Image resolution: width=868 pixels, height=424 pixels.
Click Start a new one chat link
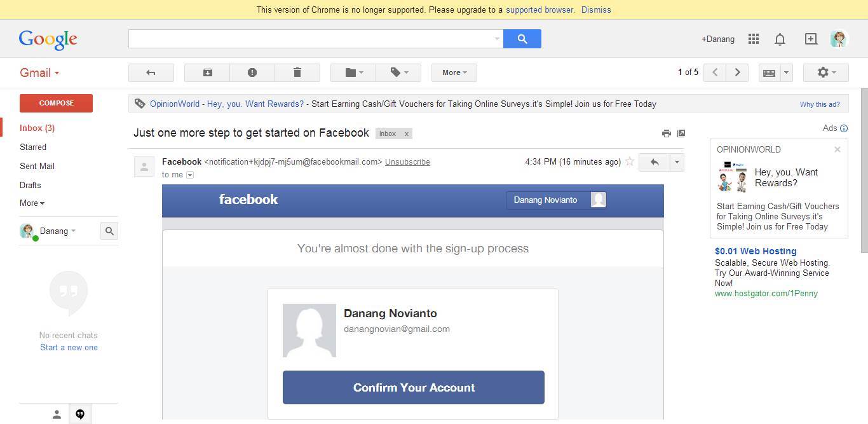tap(69, 348)
